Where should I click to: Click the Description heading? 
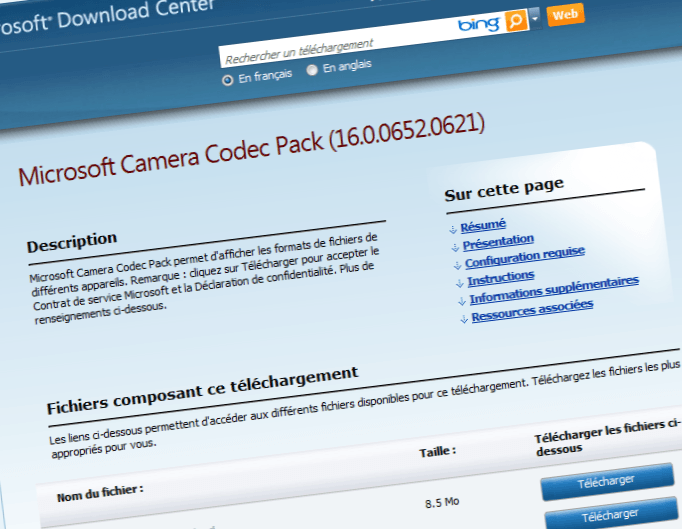(x=72, y=242)
